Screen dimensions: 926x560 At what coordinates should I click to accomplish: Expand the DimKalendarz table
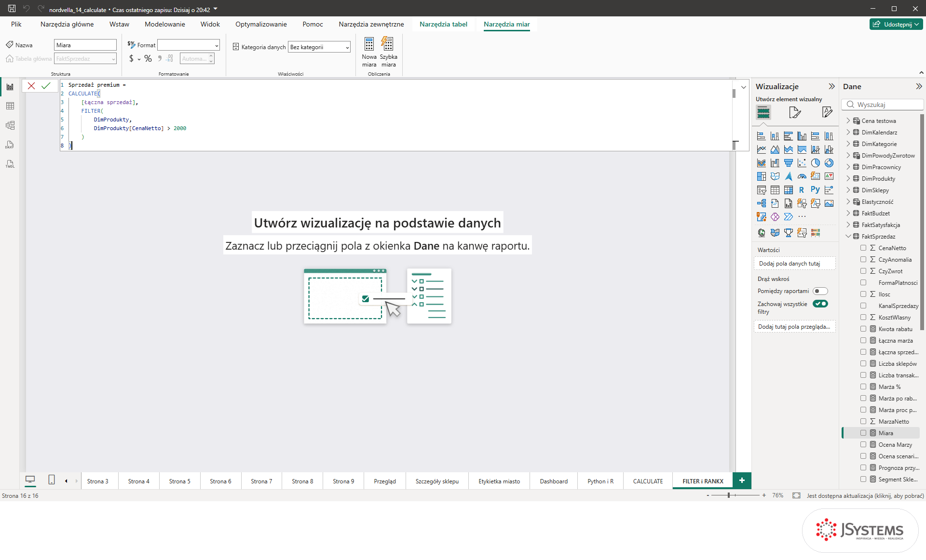pos(848,133)
